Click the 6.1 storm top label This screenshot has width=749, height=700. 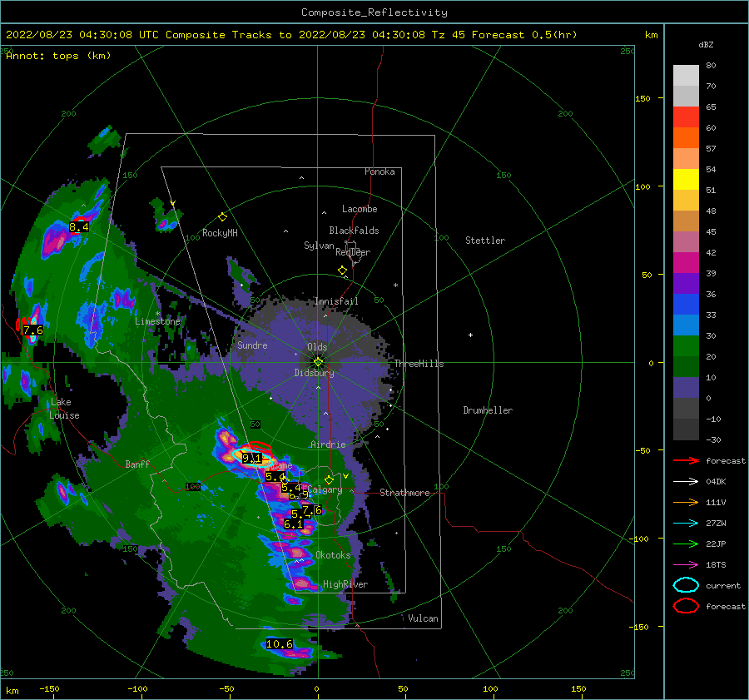(x=293, y=524)
